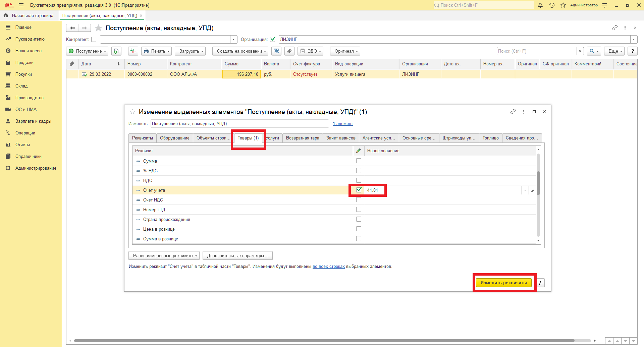Click the notifications bell icon
This screenshot has width=644, height=347.
(540, 5)
